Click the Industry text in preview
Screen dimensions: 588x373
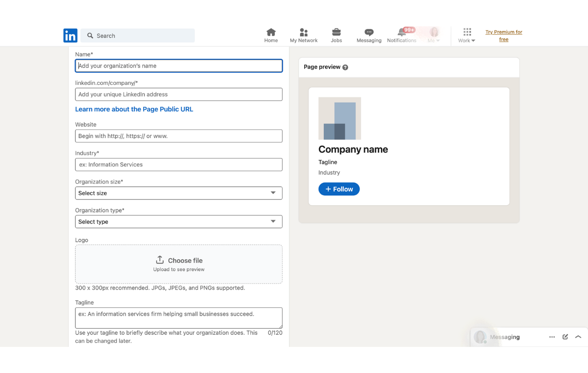click(329, 173)
